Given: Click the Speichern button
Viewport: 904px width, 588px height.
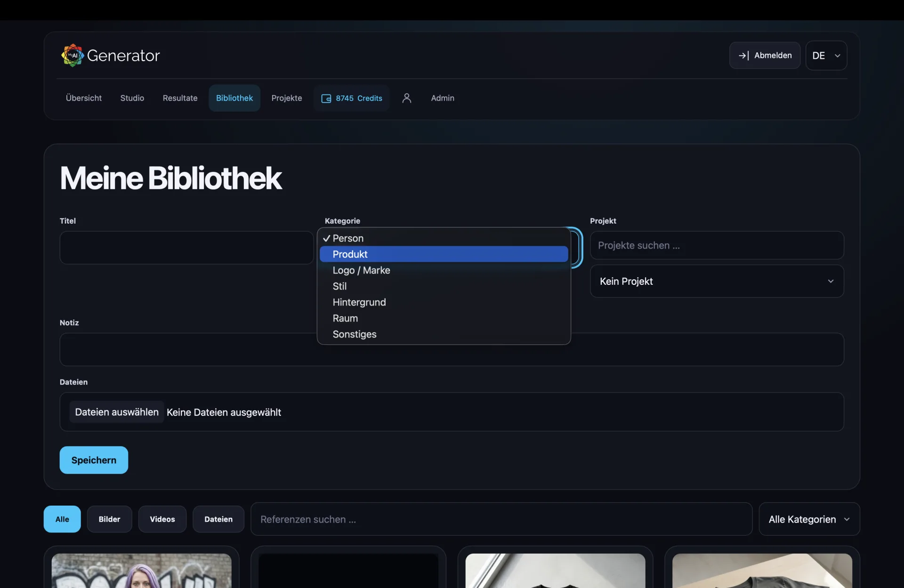Looking at the screenshot, I should [x=94, y=460].
